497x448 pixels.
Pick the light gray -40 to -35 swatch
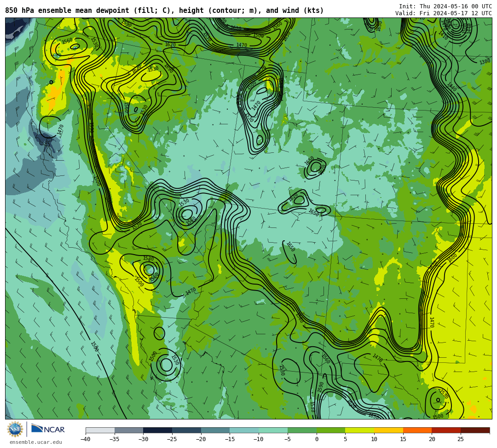(100, 430)
